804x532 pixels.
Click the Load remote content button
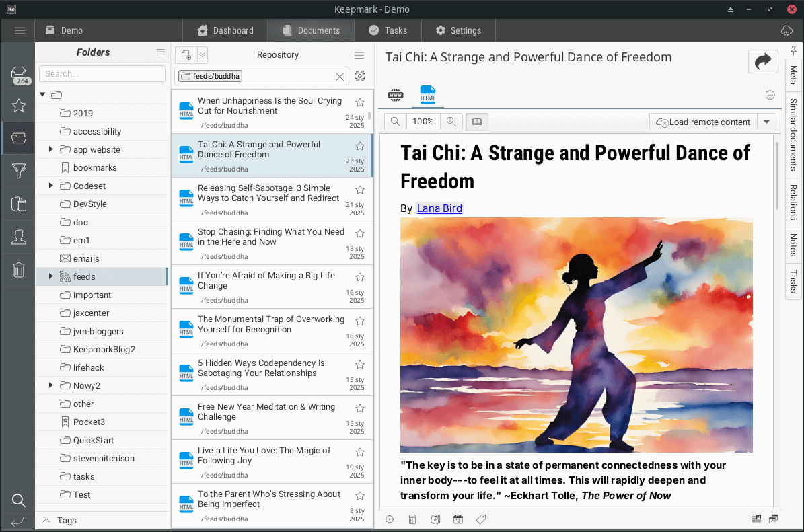pos(703,122)
